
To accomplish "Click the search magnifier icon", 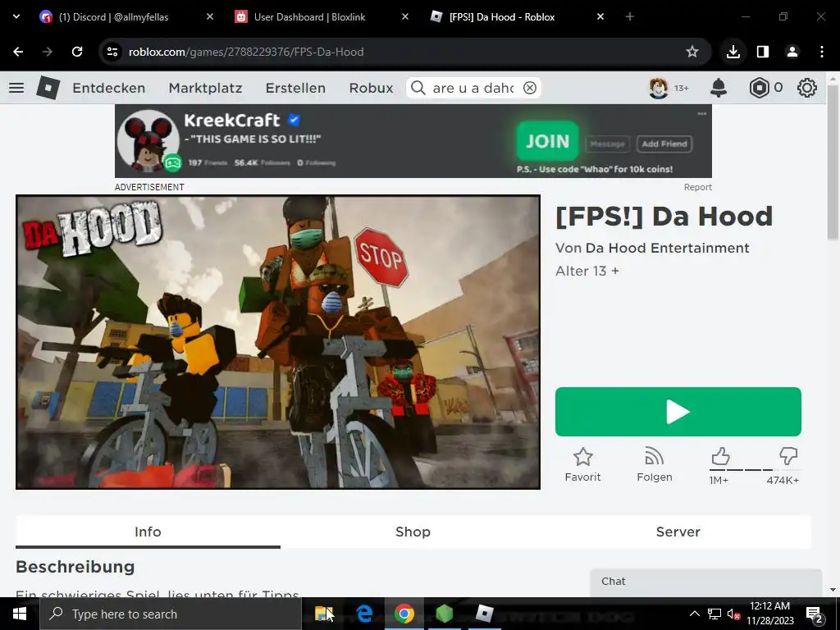I will tap(418, 88).
